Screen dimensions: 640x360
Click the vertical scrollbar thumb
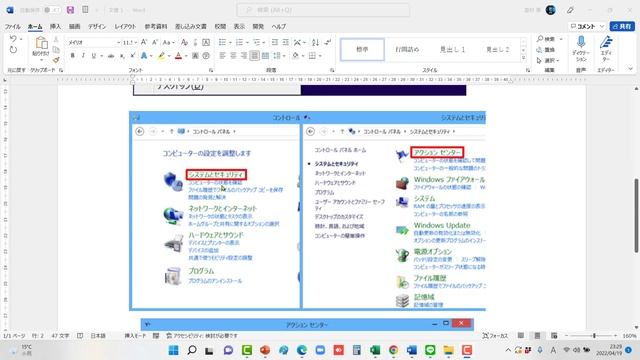(636, 215)
